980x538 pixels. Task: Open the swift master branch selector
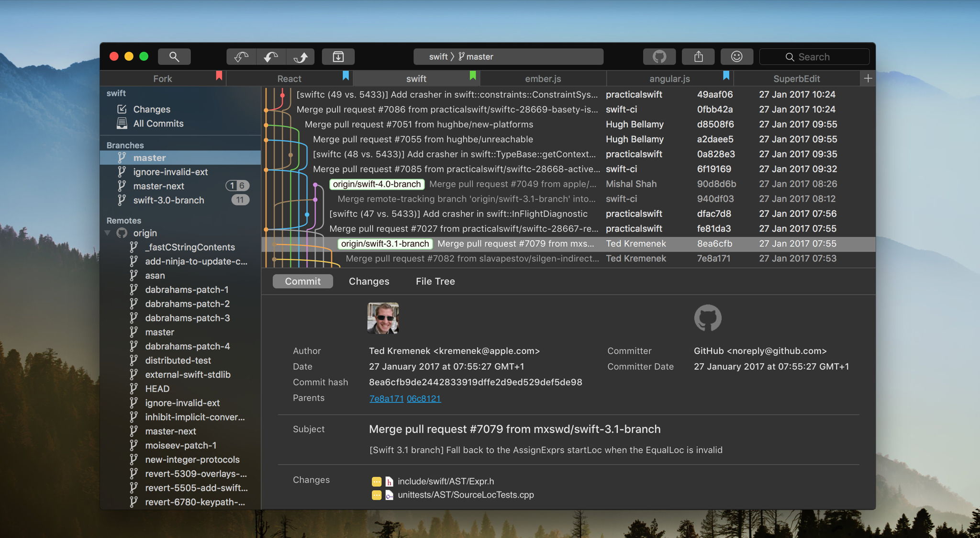[x=508, y=56]
